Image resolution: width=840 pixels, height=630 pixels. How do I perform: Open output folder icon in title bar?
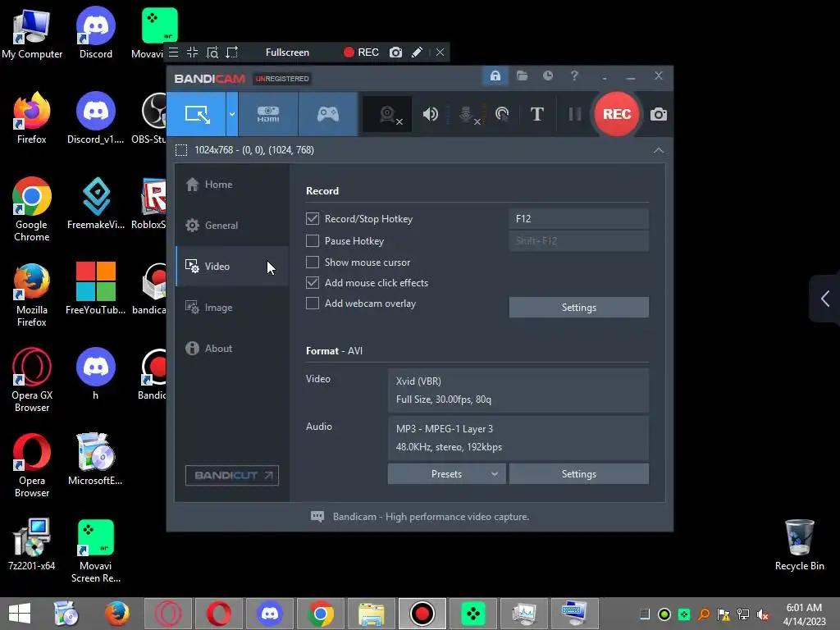(x=522, y=76)
